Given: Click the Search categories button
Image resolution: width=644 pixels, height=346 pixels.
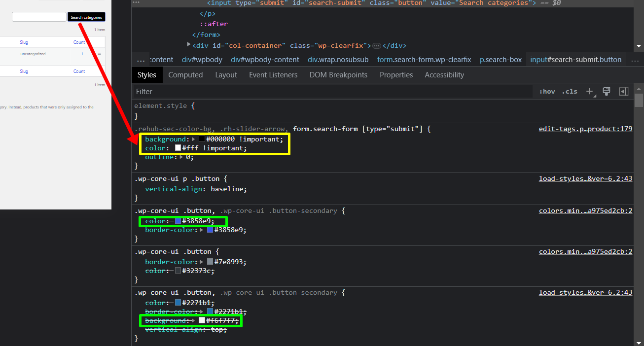Looking at the screenshot, I should coord(86,17).
